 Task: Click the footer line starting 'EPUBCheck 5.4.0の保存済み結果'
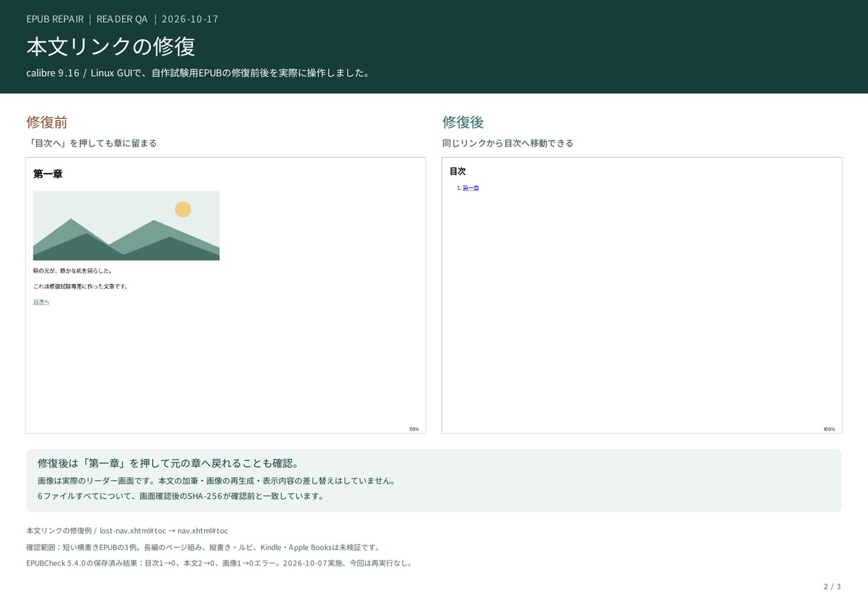click(x=219, y=563)
